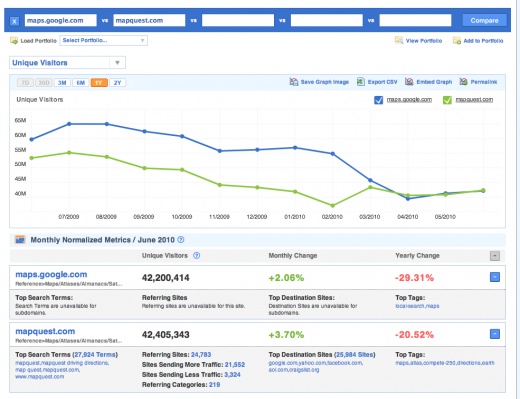Clear sites with the X icon in compare bar

tap(14, 21)
